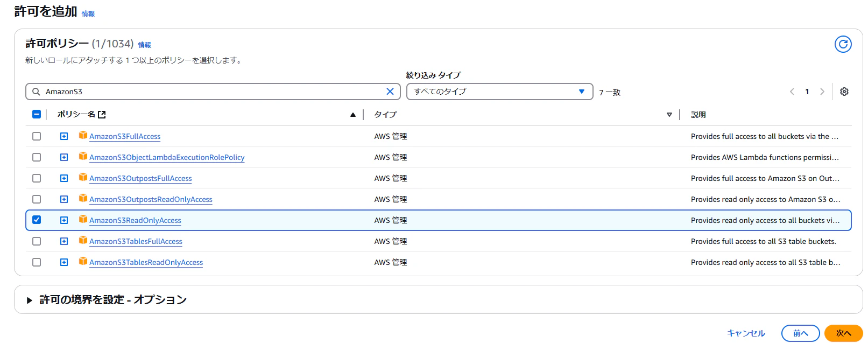Expand AmazonS3TablesReadOnlyAccess details
Screen dimensions: 868x343
64,262
